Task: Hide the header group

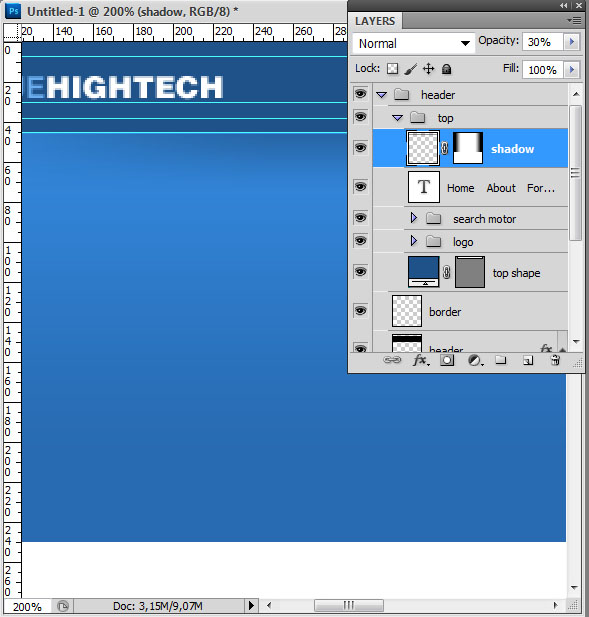Action: coord(360,94)
